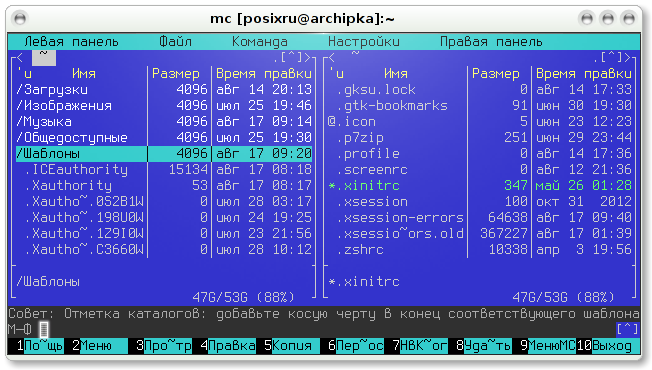The image size is (652, 370).
Task: Open the Настройки menu
Action: (364, 42)
